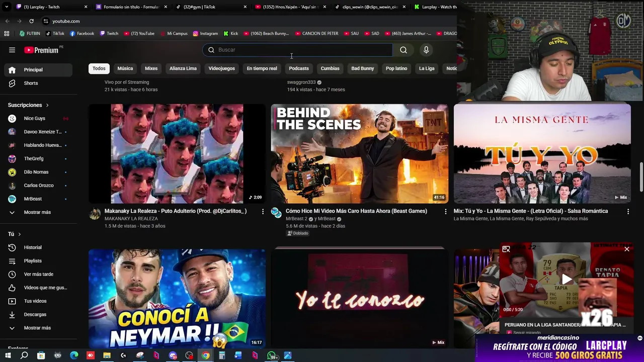Close the miniplayer
Viewport: 644px width, 362px height.
pyautogui.click(x=627, y=249)
